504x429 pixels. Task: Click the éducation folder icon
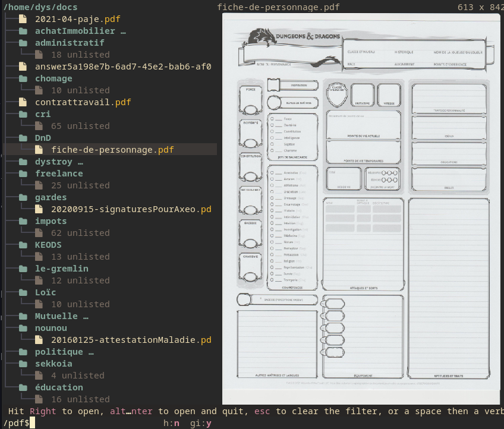point(23,387)
